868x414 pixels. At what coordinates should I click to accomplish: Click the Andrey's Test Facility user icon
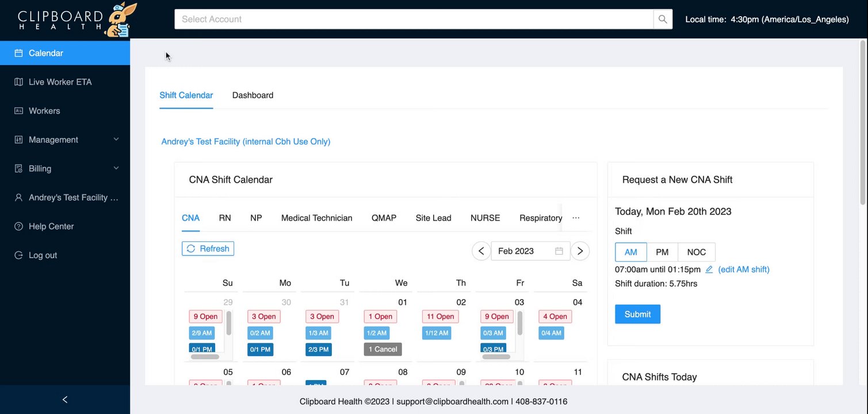click(x=18, y=198)
